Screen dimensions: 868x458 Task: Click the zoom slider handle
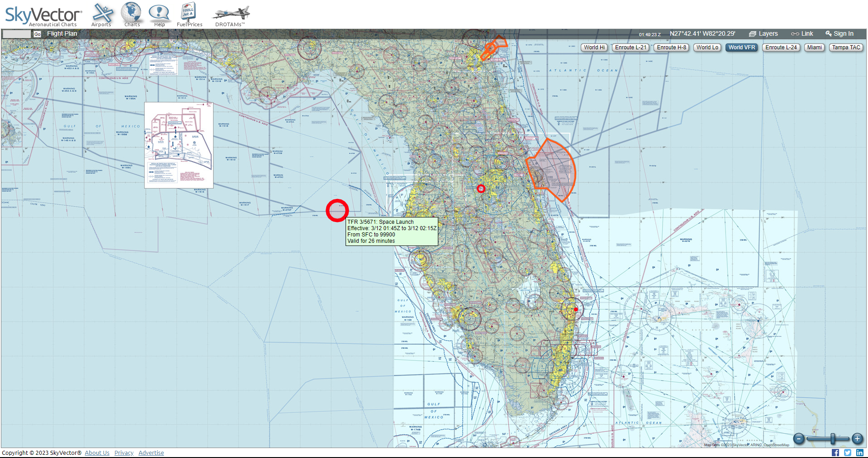(833, 439)
